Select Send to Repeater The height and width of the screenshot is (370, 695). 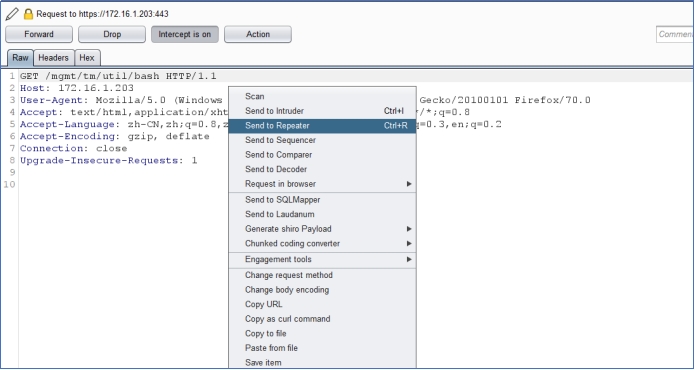point(322,125)
